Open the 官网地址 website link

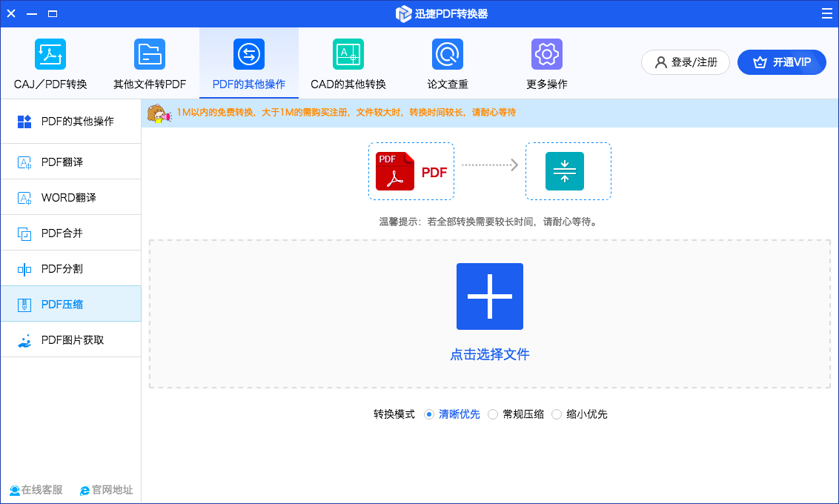(x=107, y=490)
